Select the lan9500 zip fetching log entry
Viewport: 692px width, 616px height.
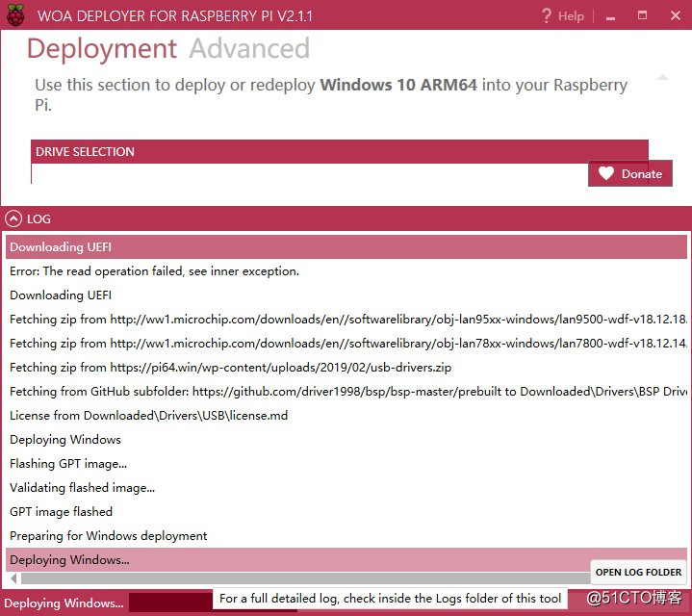click(x=346, y=319)
